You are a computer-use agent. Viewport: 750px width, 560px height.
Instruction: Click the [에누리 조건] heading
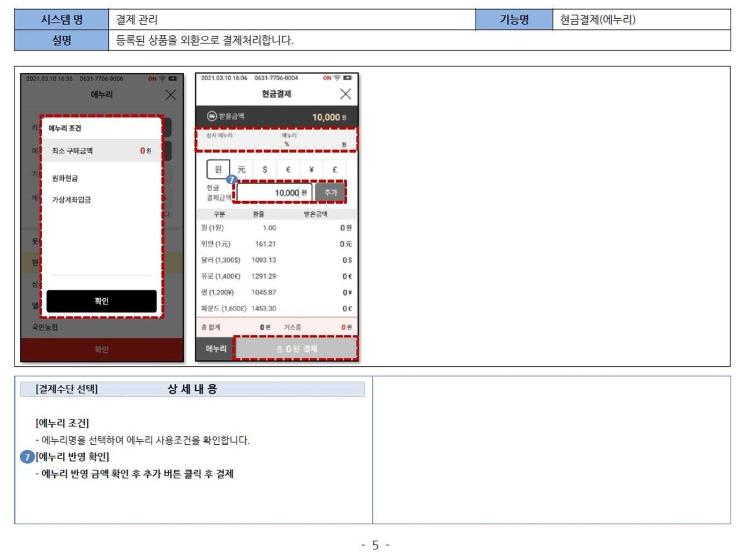click(x=62, y=423)
